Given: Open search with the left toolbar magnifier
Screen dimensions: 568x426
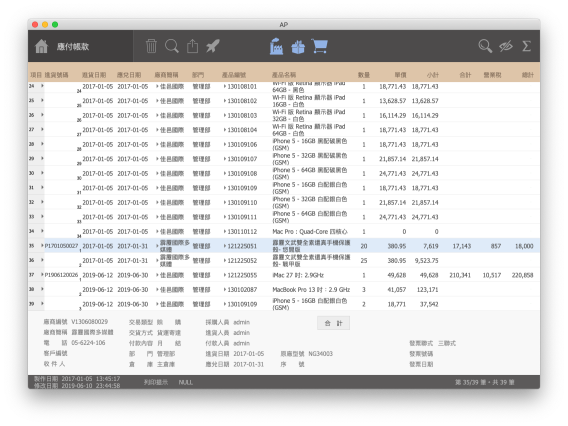Looking at the screenshot, I should click(x=172, y=46).
